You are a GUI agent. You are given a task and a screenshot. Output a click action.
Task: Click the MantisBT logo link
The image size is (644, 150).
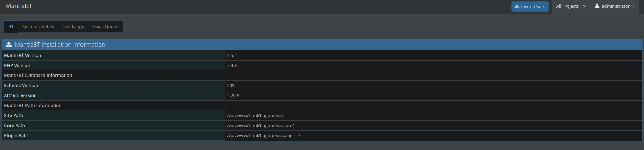pyautogui.click(x=19, y=6)
